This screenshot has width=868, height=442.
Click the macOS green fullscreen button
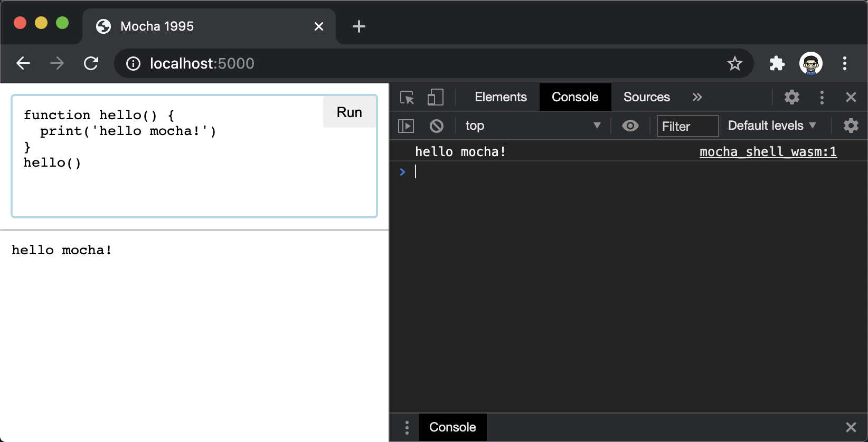pyautogui.click(x=62, y=23)
